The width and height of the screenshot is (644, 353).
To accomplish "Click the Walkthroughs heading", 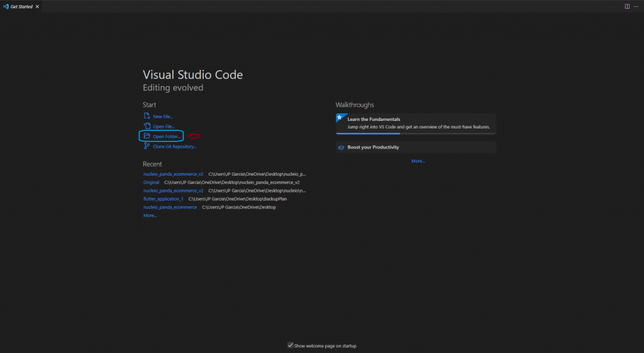I will 355,105.
